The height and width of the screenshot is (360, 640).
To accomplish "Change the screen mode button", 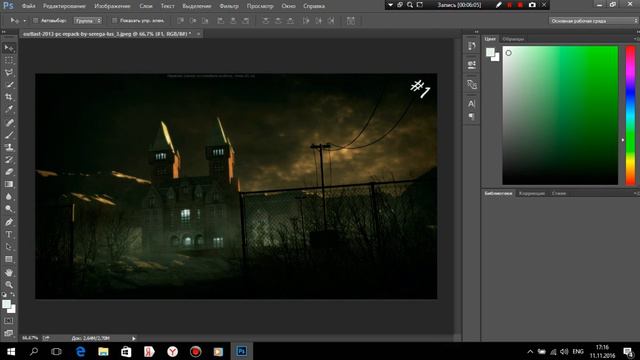I will (x=9, y=333).
